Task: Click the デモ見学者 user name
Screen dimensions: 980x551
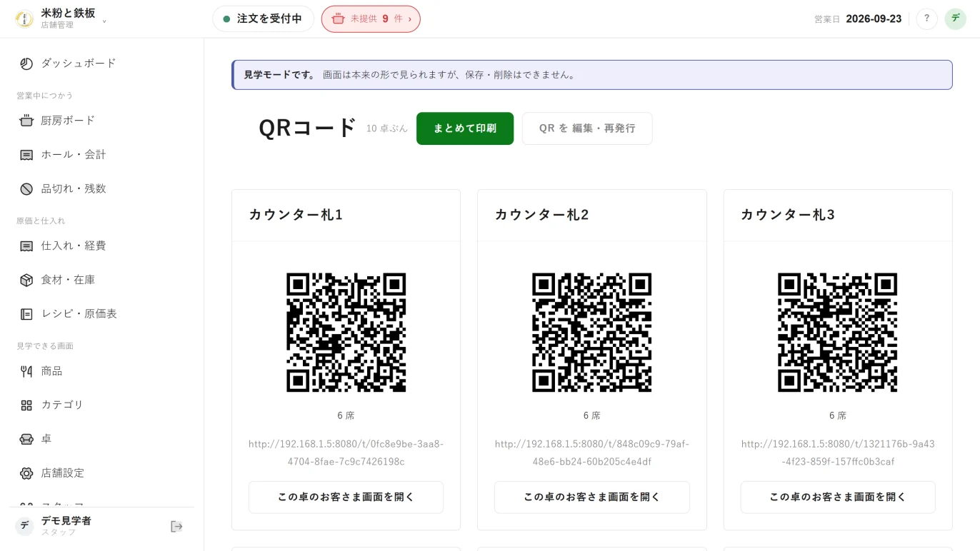Action: pyautogui.click(x=66, y=521)
